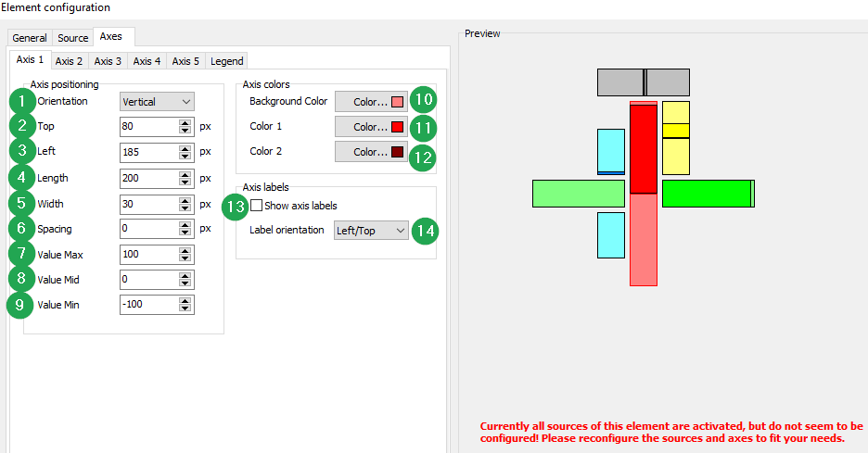Click the red vertical bar in preview
This screenshot has width=868, height=453.
644,148
